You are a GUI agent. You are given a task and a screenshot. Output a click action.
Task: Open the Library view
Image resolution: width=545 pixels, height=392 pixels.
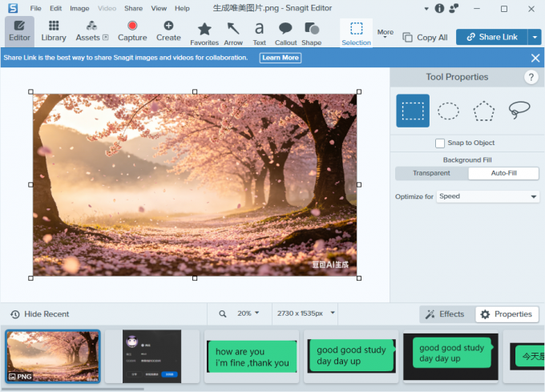click(54, 31)
